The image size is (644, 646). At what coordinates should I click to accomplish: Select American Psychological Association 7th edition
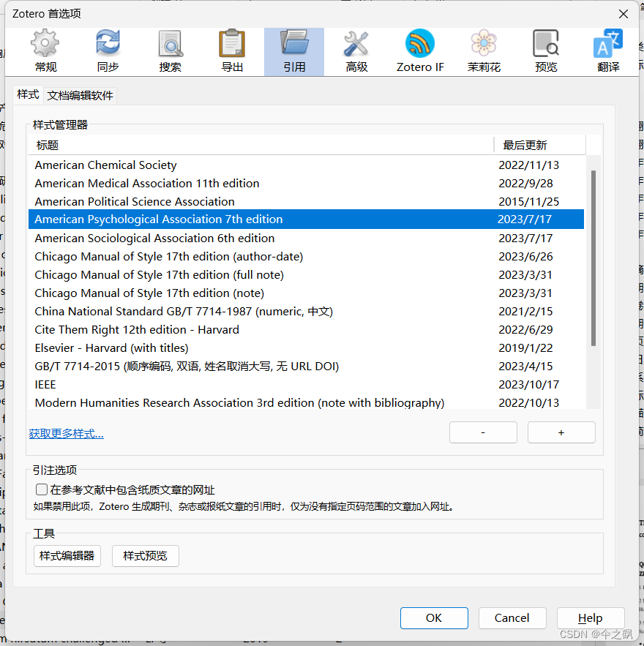(x=306, y=219)
